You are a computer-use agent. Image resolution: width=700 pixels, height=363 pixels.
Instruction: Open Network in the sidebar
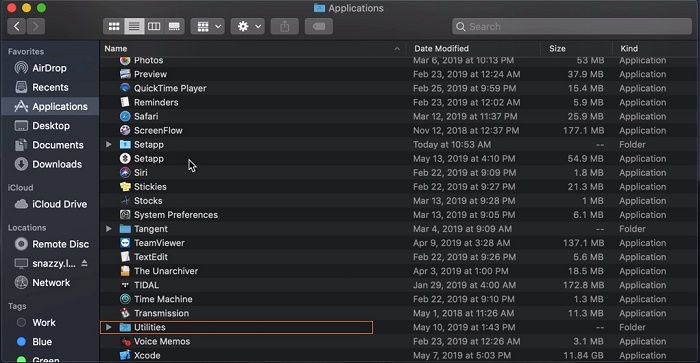pos(50,283)
